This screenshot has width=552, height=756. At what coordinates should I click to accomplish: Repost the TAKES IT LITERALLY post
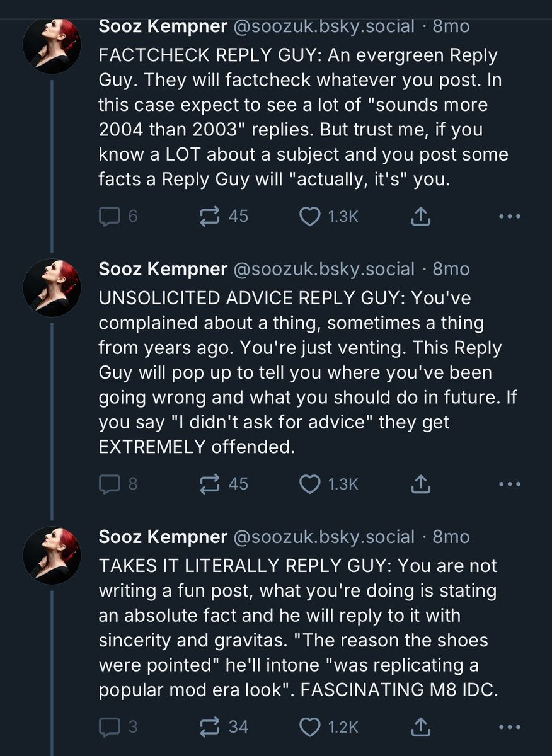tap(207, 727)
